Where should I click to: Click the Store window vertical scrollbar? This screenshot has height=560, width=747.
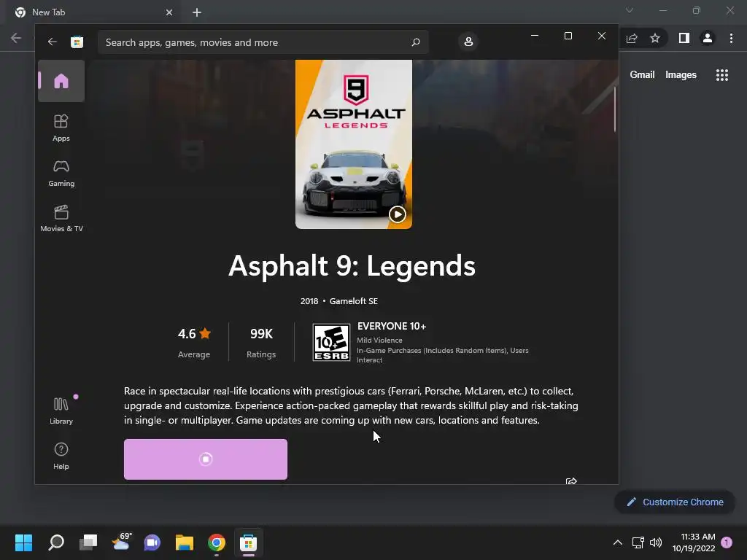614,109
